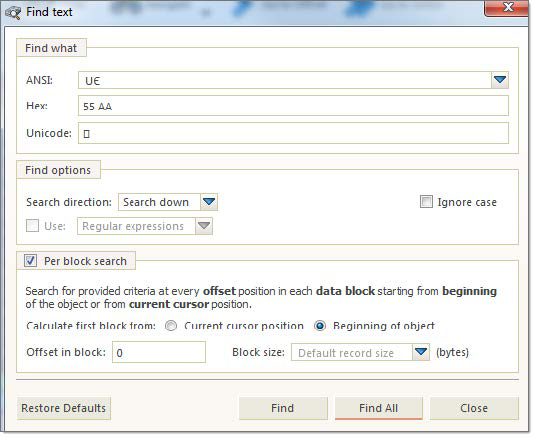Open the Regular expressions dropdown
The image size is (534, 437).
(x=204, y=226)
